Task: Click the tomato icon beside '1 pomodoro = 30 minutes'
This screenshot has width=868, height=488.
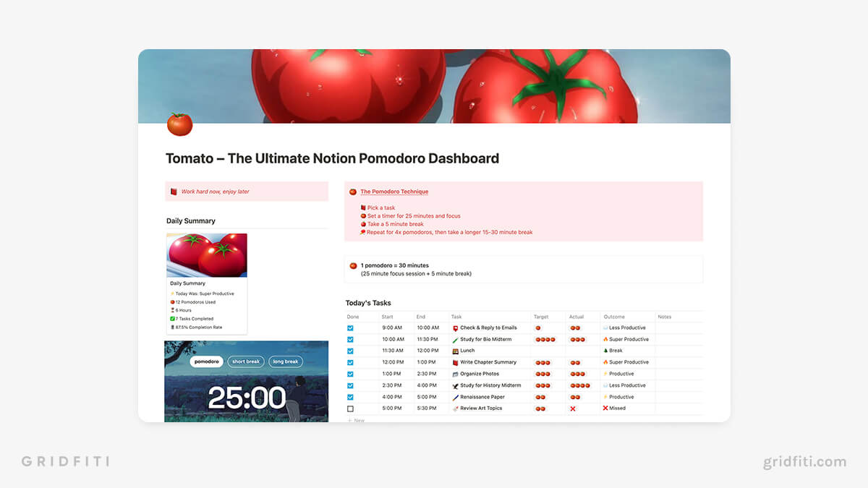Action: coord(353,265)
